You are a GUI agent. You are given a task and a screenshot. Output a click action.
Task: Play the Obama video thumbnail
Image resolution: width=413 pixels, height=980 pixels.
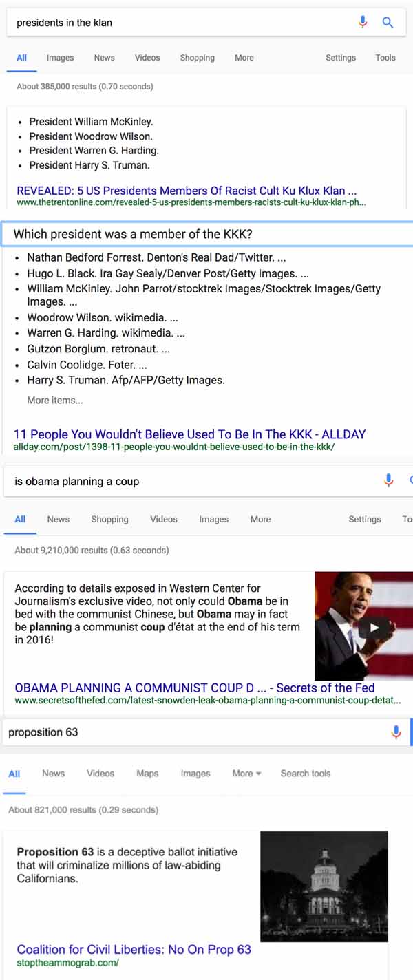coord(363,626)
